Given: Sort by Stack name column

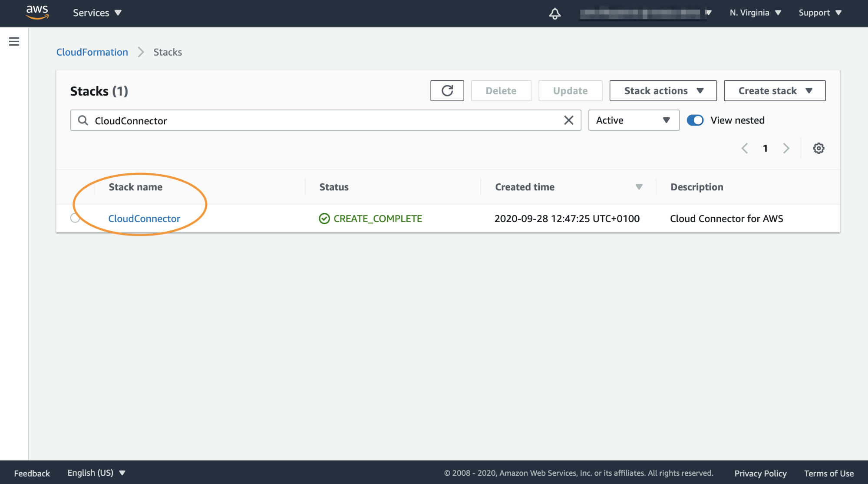Looking at the screenshot, I should coord(135,187).
